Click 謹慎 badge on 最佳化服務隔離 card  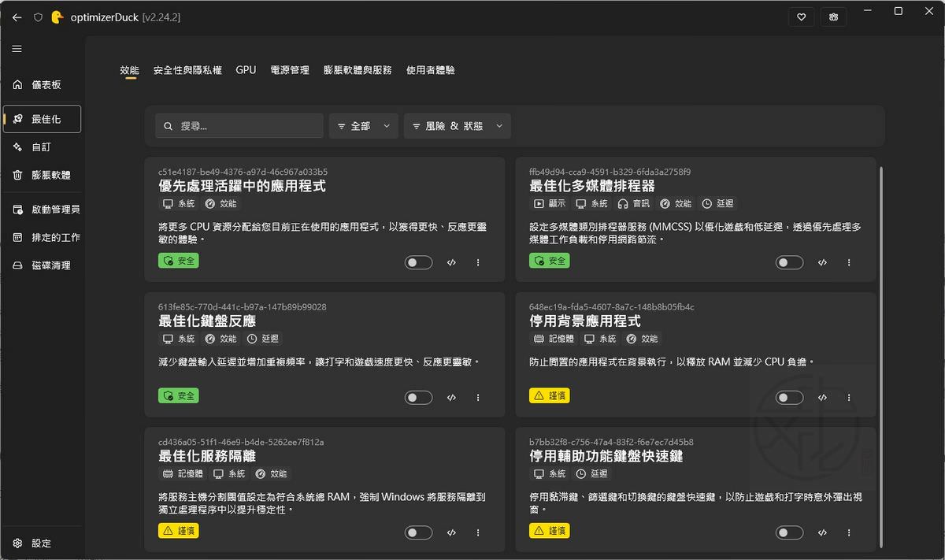pos(179,531)
